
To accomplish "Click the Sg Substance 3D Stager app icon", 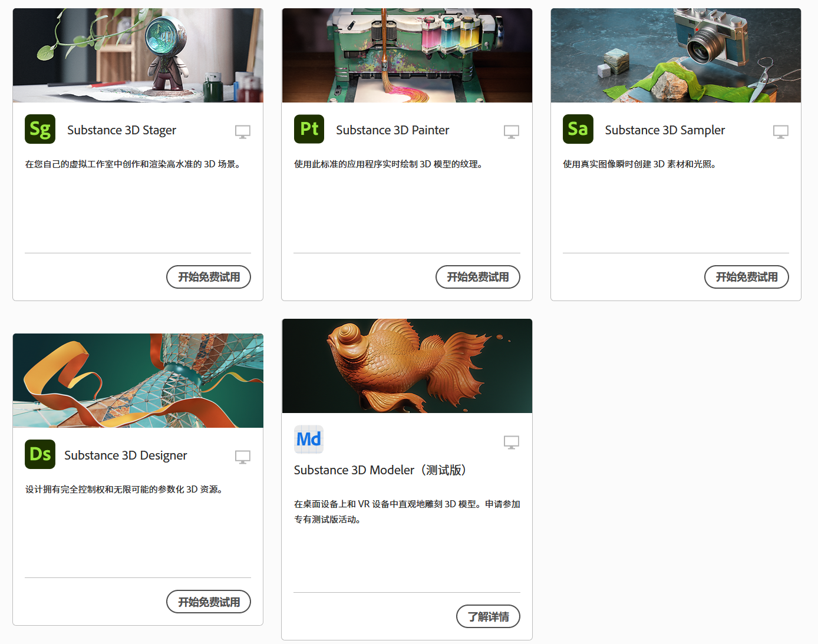I will tap(40, 129).
